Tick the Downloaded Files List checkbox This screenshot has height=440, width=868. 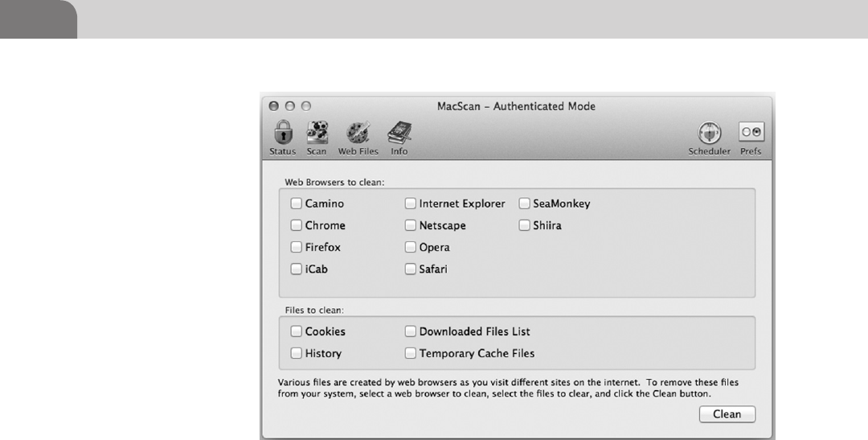tap(410, 331)
